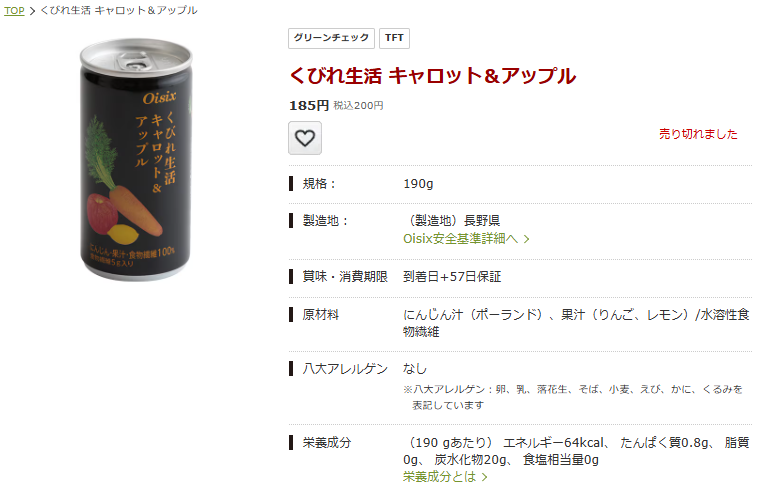The image size is (762, 488).
Task: Click the 栄養成分 section label
Action: tap(327, 443)
